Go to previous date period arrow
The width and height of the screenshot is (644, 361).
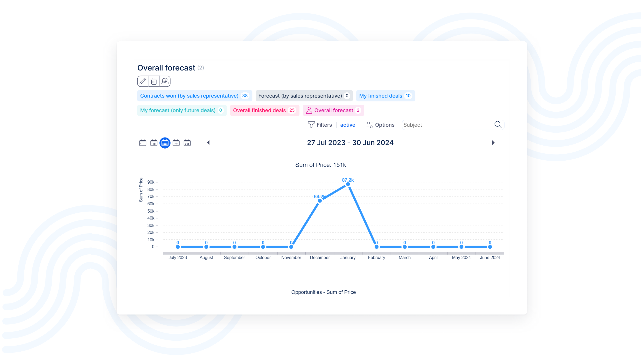pyautogui.click(x=208, y=143)
